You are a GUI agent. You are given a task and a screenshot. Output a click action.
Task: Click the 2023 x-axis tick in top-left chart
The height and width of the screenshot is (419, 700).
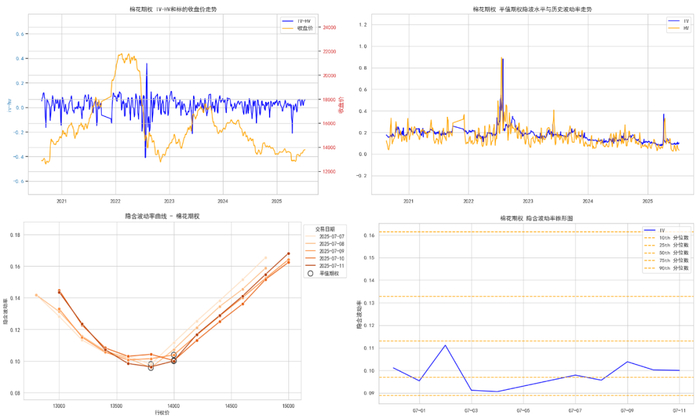click(169, 201)
